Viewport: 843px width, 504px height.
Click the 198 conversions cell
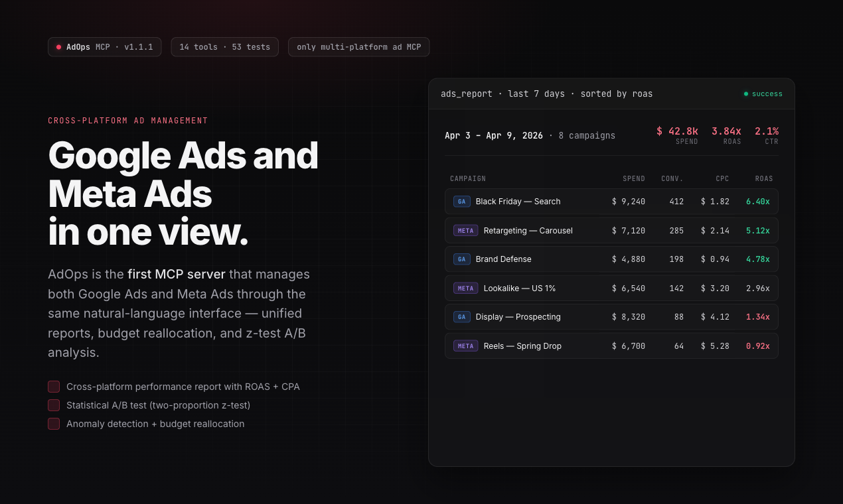pos(676,259)
